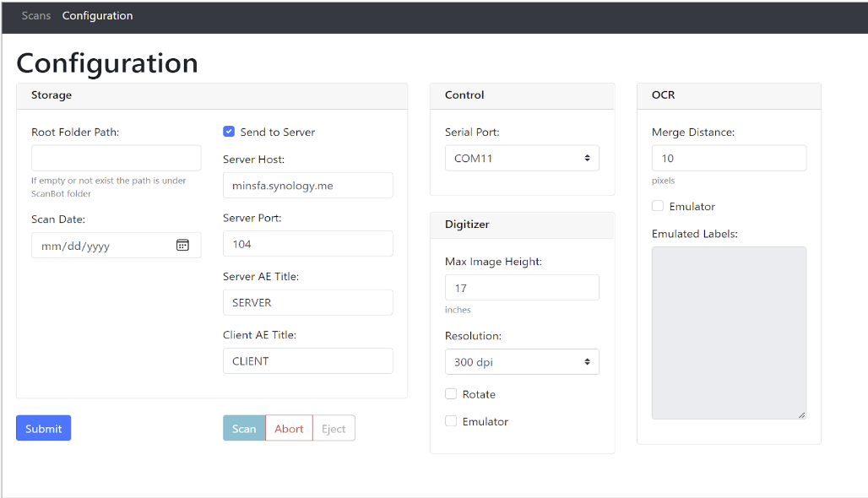Select the Configuration nav item

pos(97,15)
